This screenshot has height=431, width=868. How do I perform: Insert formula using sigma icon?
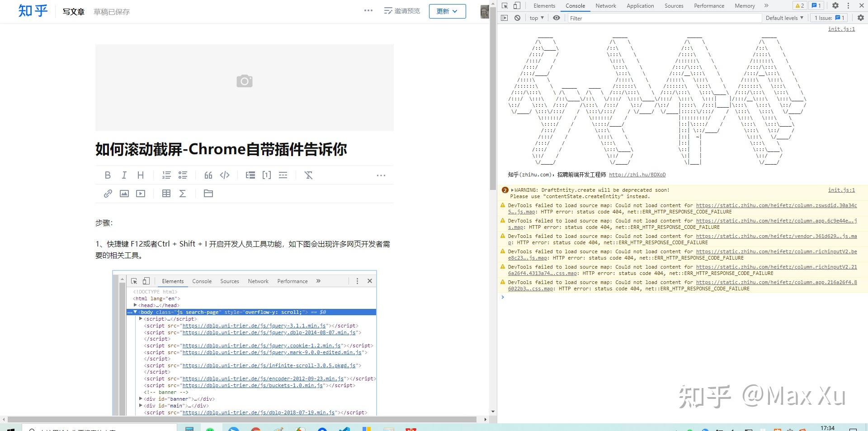183,194
